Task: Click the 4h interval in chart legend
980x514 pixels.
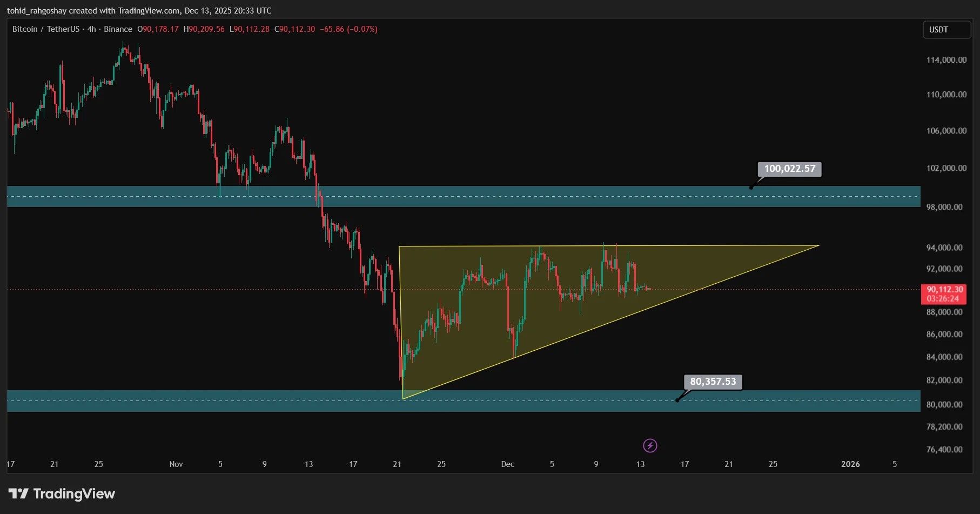Action: pos(91,29)
